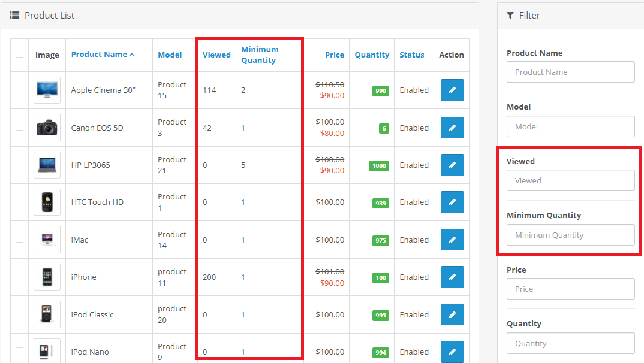Click the iPhone product thumbnail image

point(47,277)
